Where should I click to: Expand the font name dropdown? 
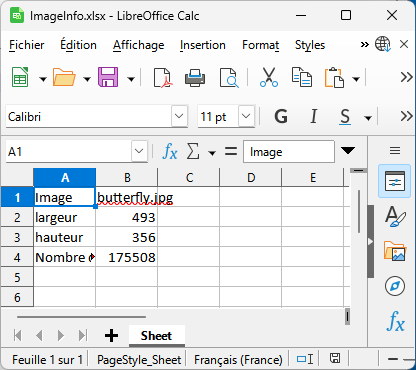tap(179, 116)
